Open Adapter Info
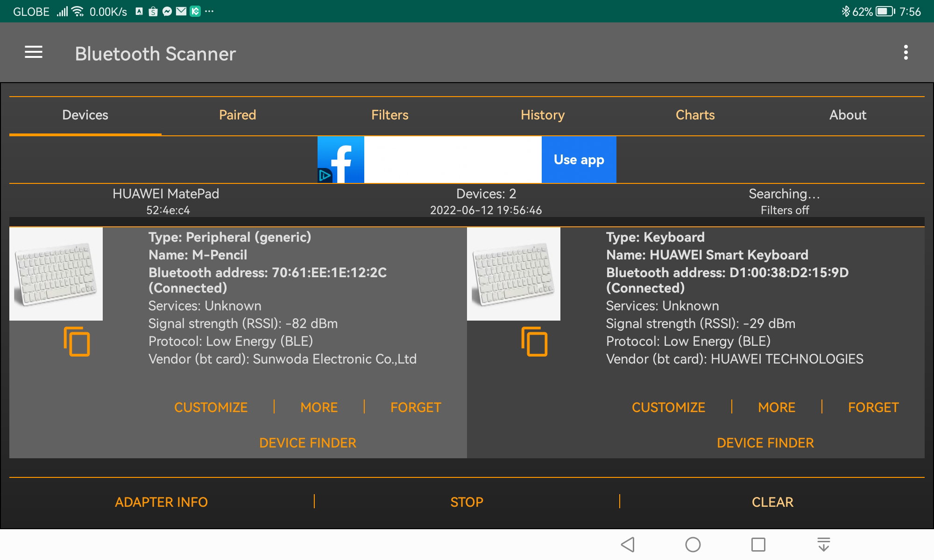This screenshot has width=934, height=560. (x=162, y=502)
